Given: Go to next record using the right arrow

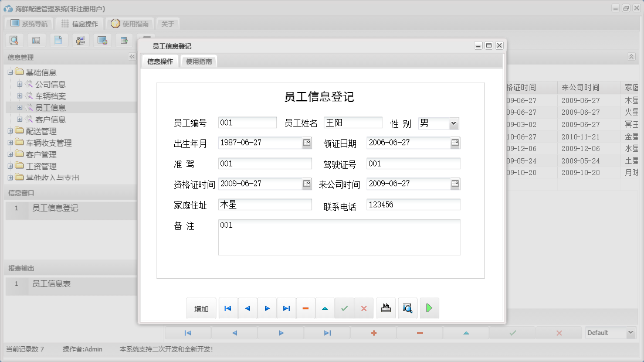Looking at the screenshot, I should 267,308.
